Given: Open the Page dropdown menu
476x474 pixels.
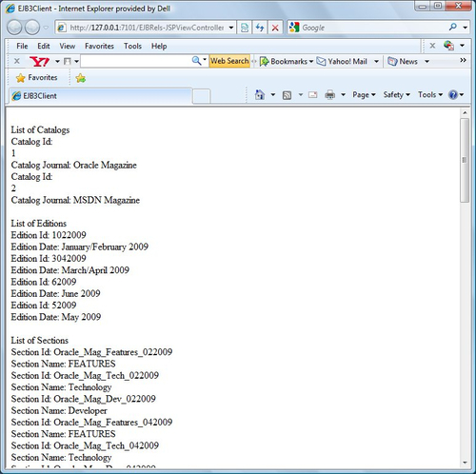Looking at the screenshot, I should (x=364, y=94).
